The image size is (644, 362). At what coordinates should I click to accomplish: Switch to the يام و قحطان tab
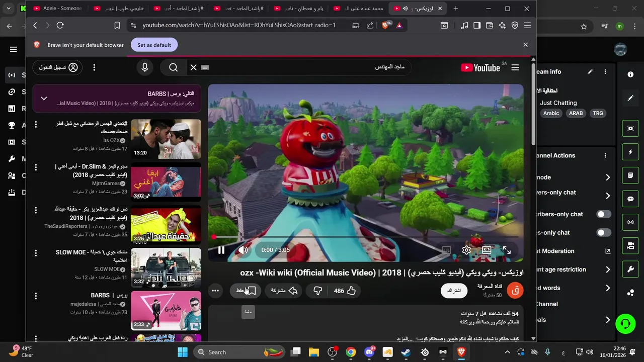point(298,9)
